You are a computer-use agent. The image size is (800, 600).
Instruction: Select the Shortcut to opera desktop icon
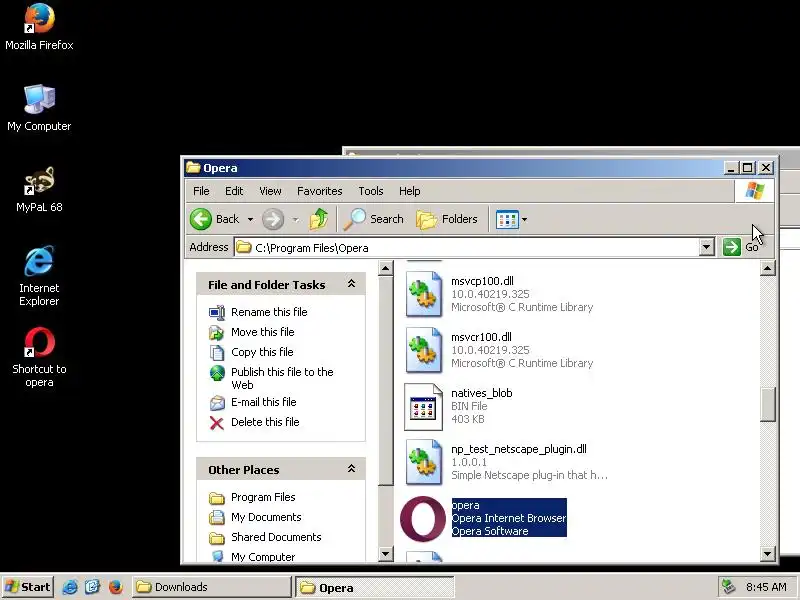pyautogui.click(x=39, y=357)
